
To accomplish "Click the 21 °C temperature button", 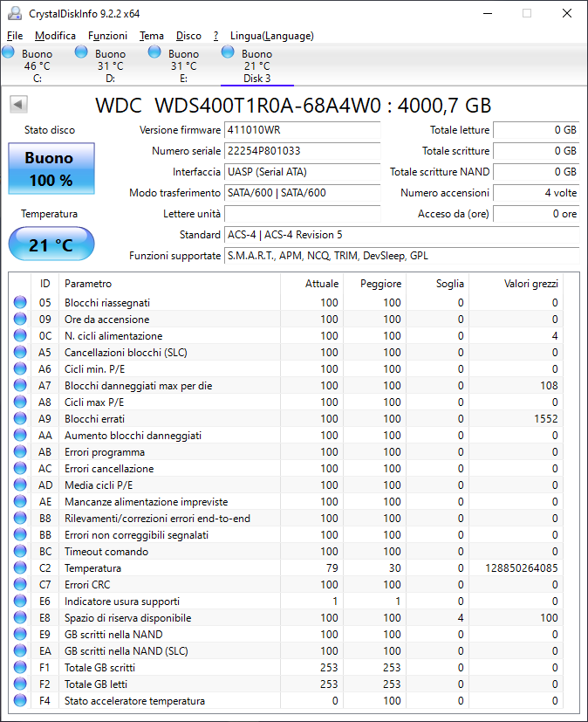I will [x=51, y=244].
